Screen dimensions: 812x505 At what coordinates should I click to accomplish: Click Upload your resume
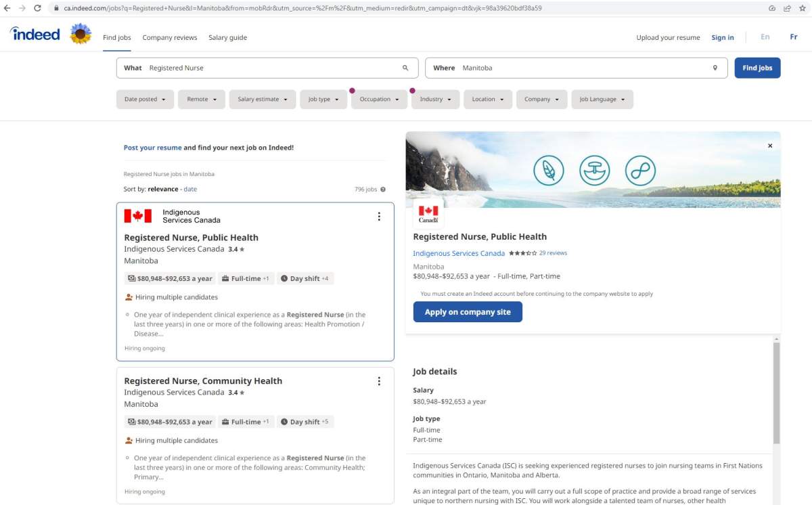click(x=668, y=38)
